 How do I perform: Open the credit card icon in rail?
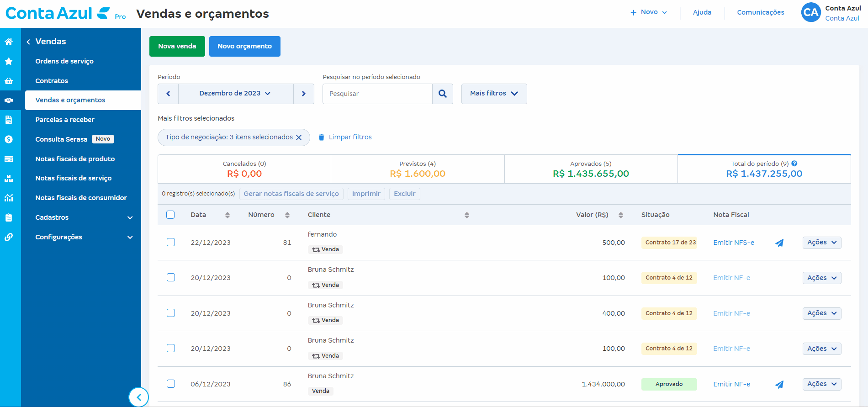click(9, 159)
